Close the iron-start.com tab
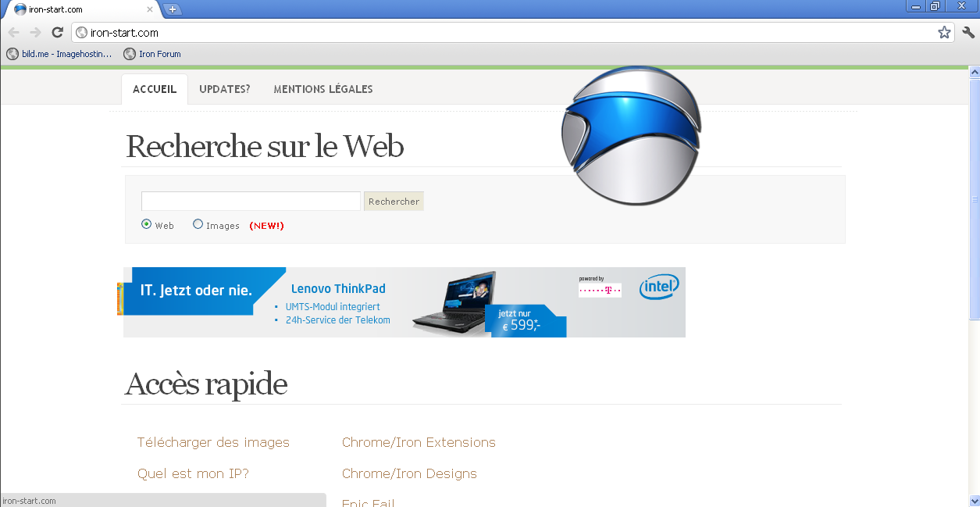This screenshot has width=980, height=507. (x=151, y=9)
